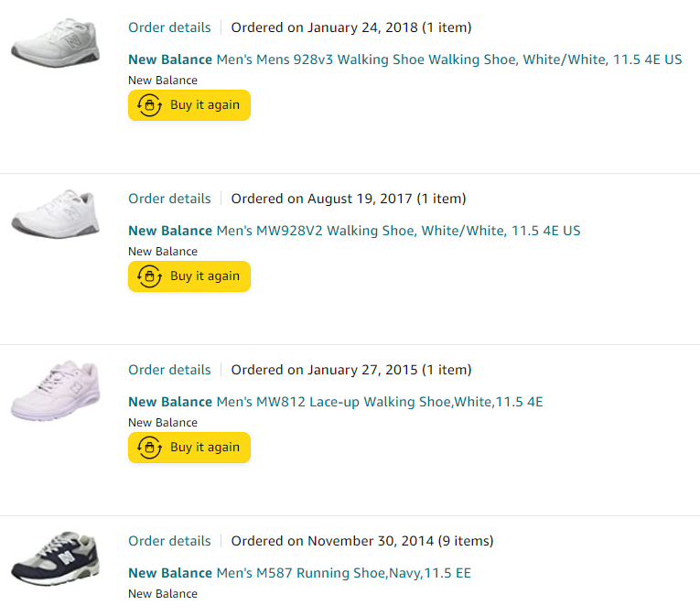Open the Men's 928v3 Walking Shoe product link
The height and width of the screenshot is (616, 700).
click(x=404, y=59)
